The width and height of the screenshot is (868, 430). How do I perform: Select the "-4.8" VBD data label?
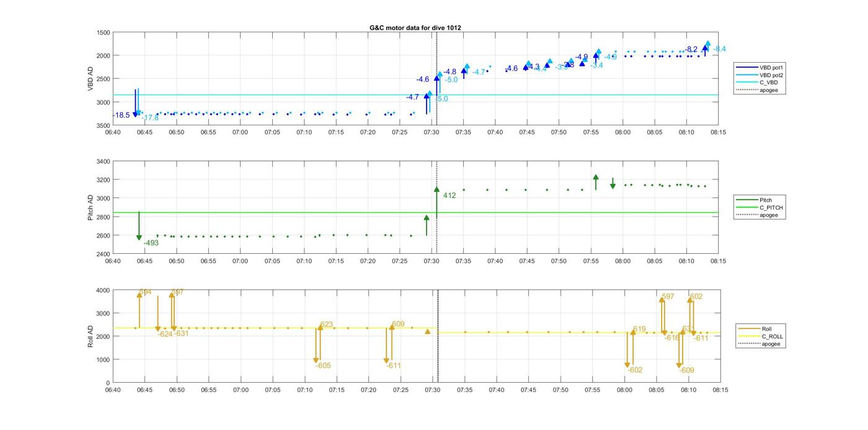point(449,72)
